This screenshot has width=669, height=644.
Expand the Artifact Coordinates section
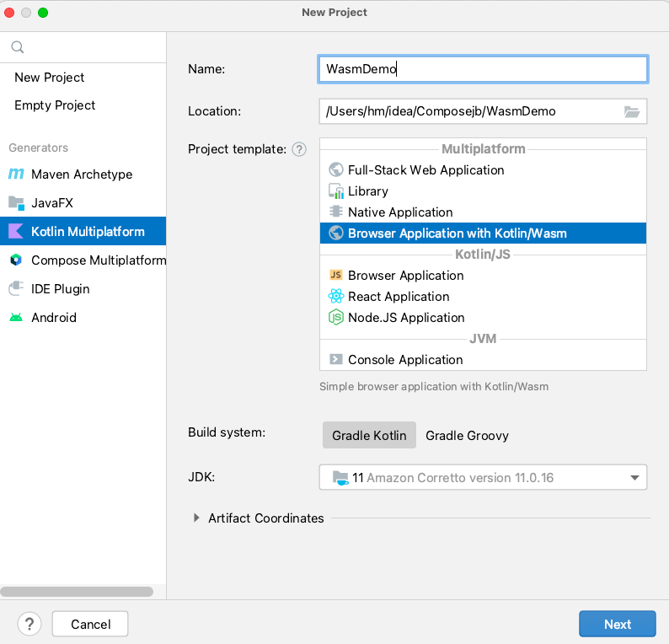click(197, 518)
